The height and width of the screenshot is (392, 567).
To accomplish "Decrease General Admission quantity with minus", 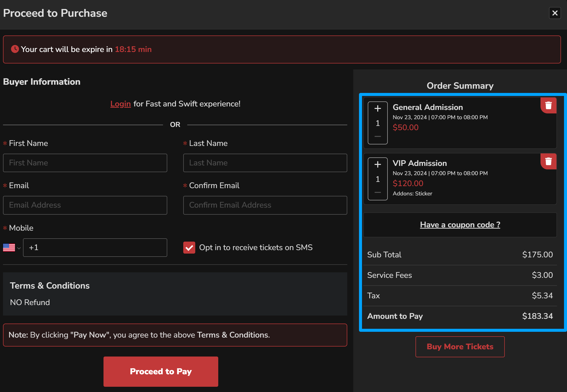I will [x=377, y=136].
